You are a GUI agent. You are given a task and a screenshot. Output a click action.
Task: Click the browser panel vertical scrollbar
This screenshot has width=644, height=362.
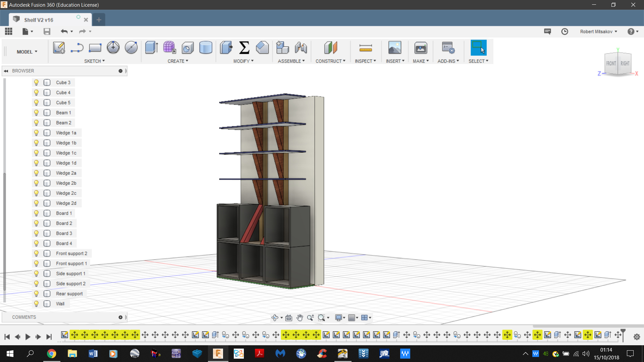pos(4,231)
